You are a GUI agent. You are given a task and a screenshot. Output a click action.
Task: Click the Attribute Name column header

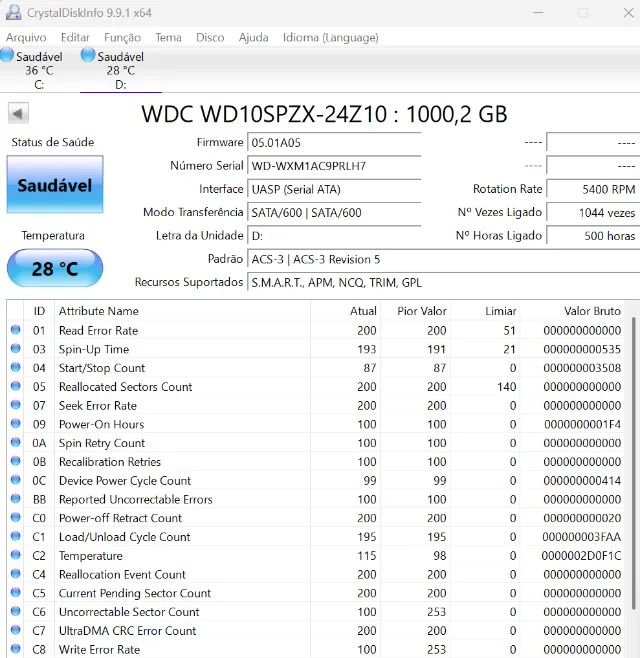183,311
